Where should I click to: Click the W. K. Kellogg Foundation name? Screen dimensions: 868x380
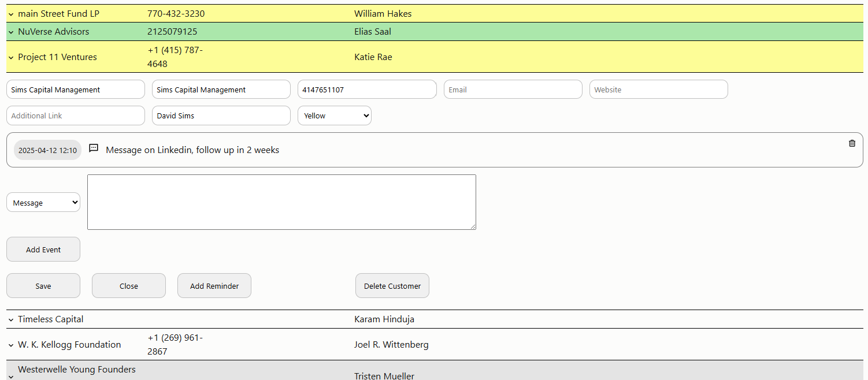(69, 345)
